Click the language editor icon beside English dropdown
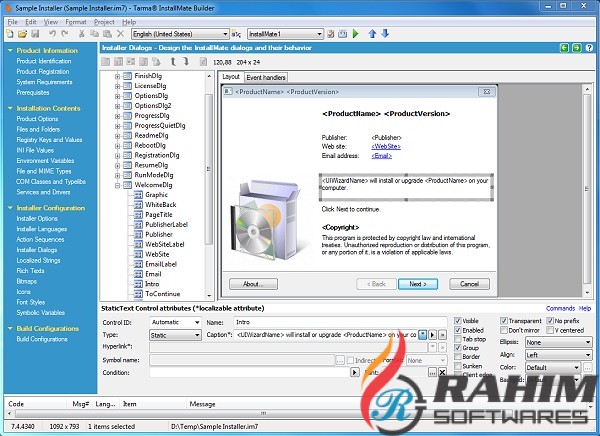This screenshot has width=600, height=436. click(x=236, y=34)
